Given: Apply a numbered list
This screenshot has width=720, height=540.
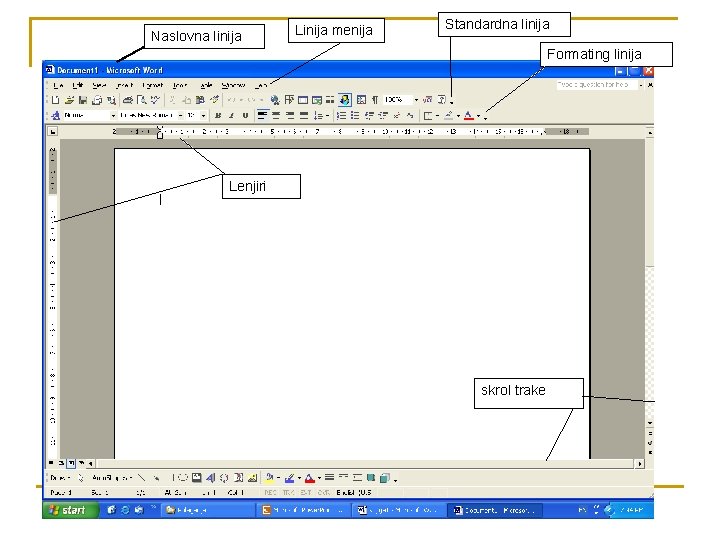Looking at the screenshot, I should (x=341, y=116).
